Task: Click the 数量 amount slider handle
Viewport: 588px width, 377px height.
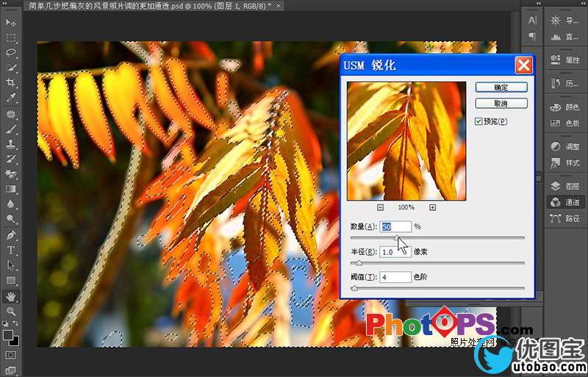Action: click(x=397, y=238)
